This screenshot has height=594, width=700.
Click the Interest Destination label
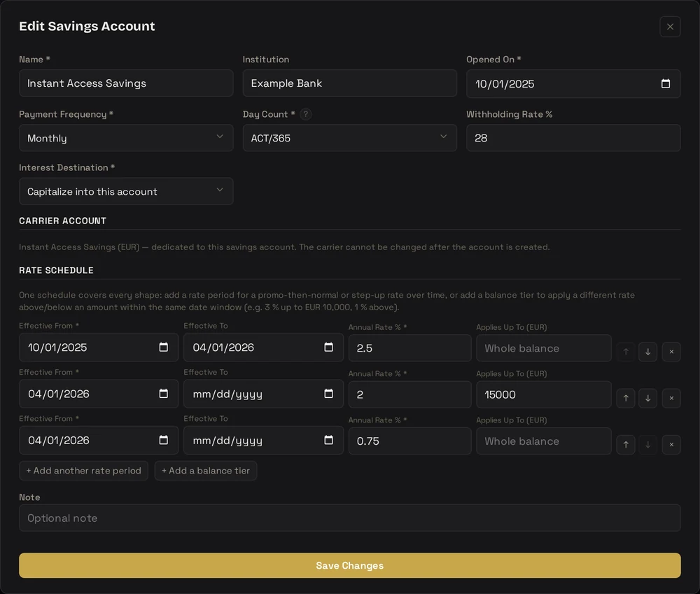pyautogui.click(x=67, y=167)
